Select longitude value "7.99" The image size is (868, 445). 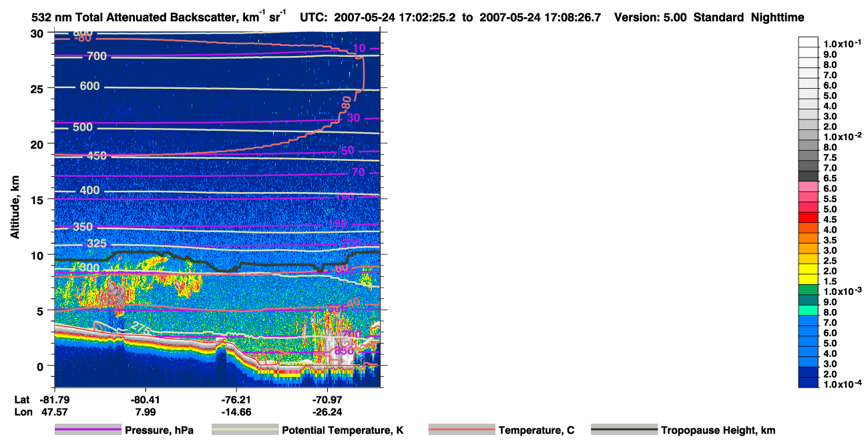coord(144,412)
